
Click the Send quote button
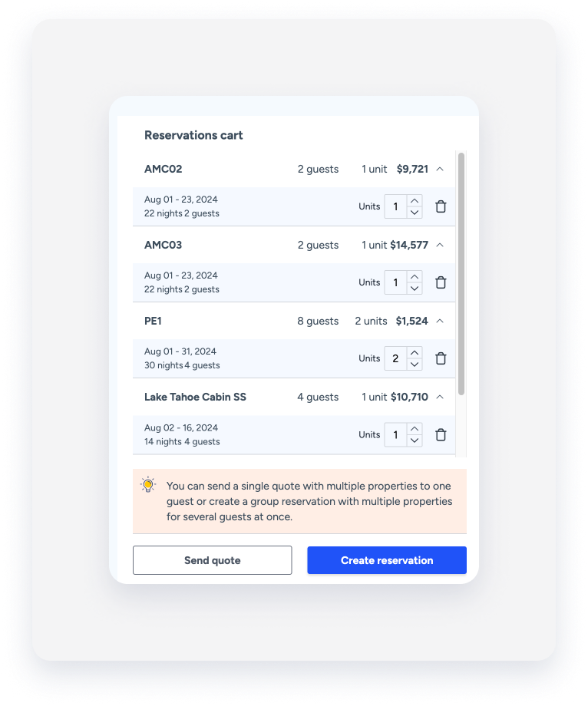click(212, 560)
